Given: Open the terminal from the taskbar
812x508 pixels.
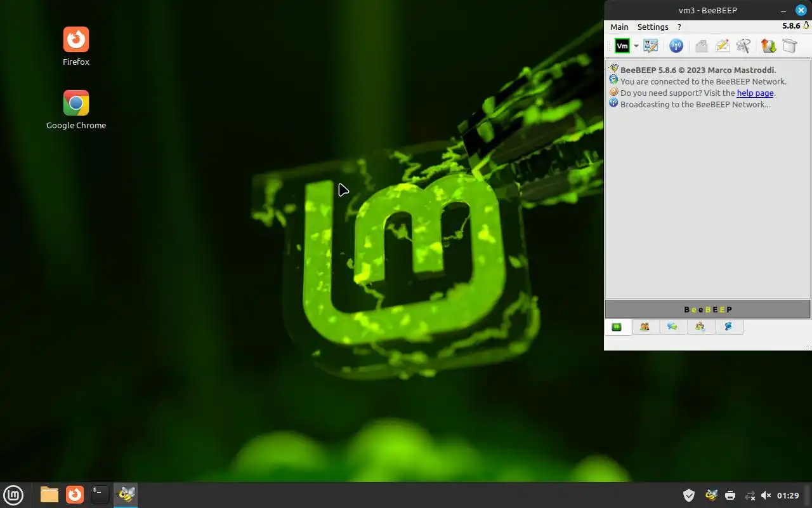Looking at the screenshot, I should pos(100,495).
